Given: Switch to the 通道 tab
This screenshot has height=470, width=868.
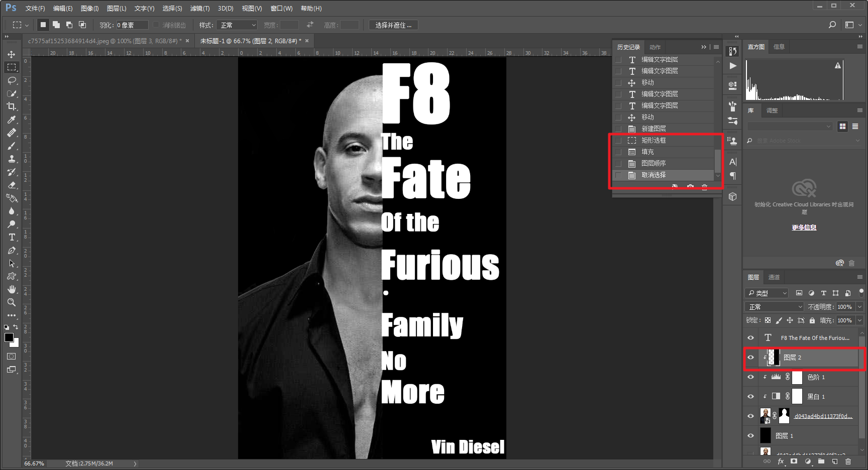Looking at the screenshot, I should (774, 277).
